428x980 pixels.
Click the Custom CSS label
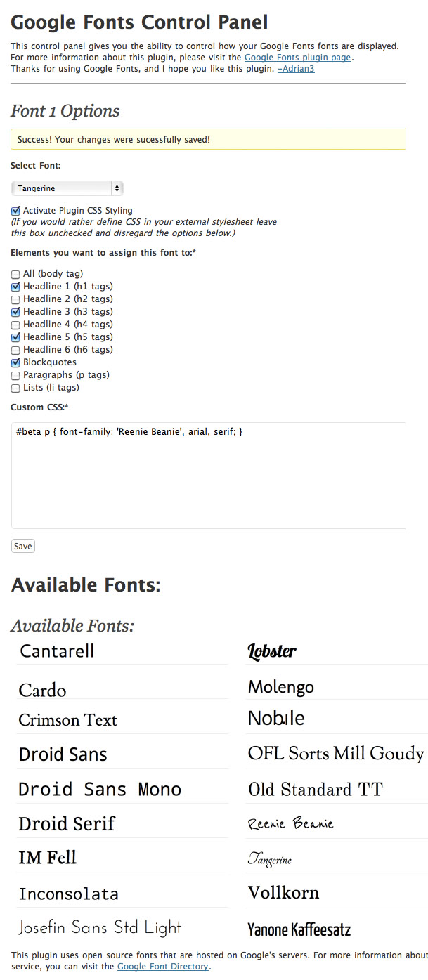click(x=39, y=407)
